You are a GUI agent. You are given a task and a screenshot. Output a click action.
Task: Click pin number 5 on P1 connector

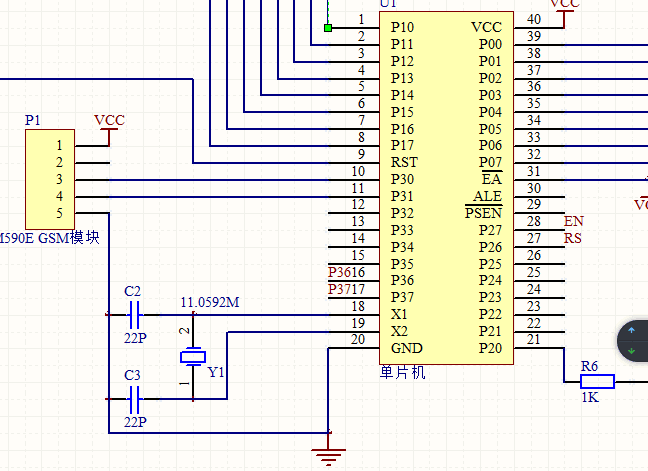(x=60, y=213)
